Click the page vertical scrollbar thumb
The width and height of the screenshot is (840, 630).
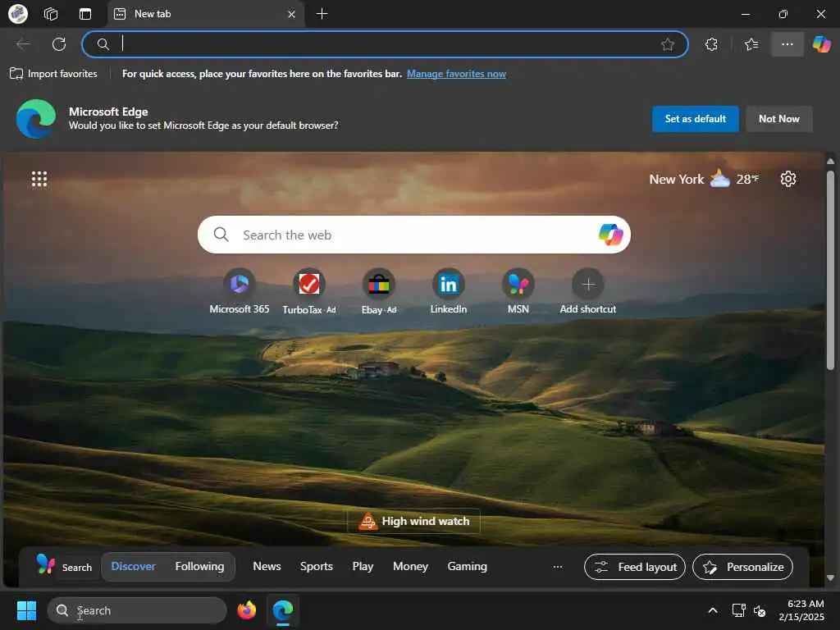click(830, 270)
